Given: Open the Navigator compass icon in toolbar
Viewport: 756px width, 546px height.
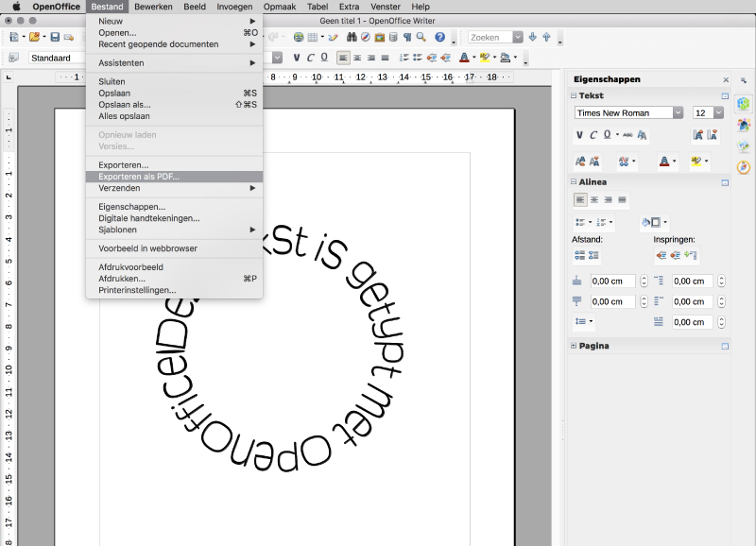Looking at the screenshot, I should pos(366,37).
